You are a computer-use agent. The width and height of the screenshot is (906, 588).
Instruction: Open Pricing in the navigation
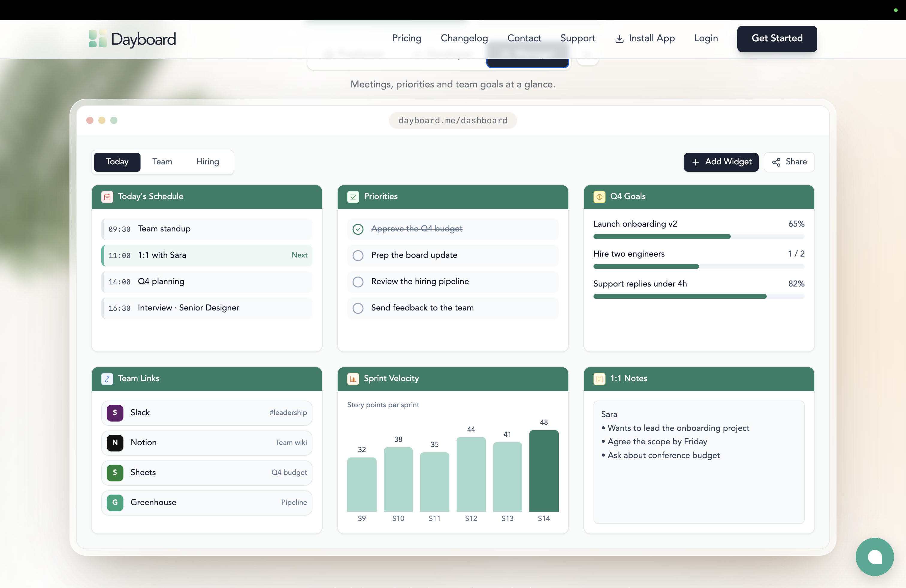[x=407, y=38]
